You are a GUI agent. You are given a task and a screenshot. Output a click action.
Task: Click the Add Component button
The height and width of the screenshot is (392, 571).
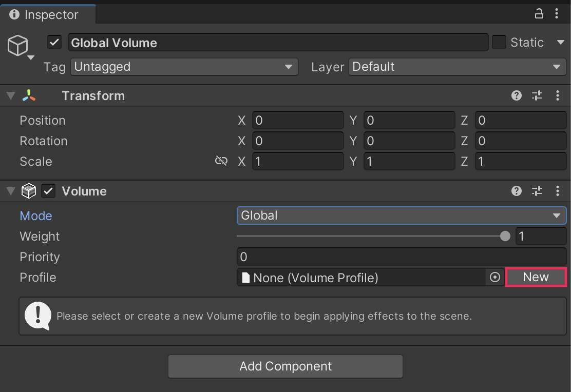point(285,366)
